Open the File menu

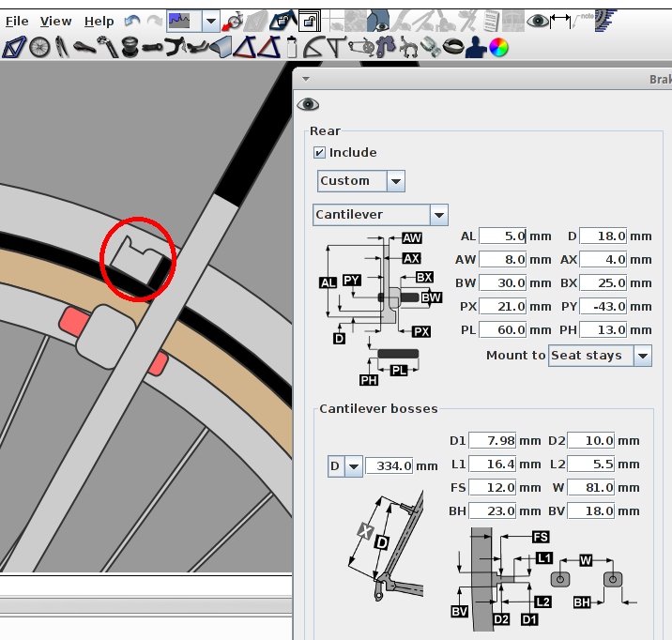point(17,21)
